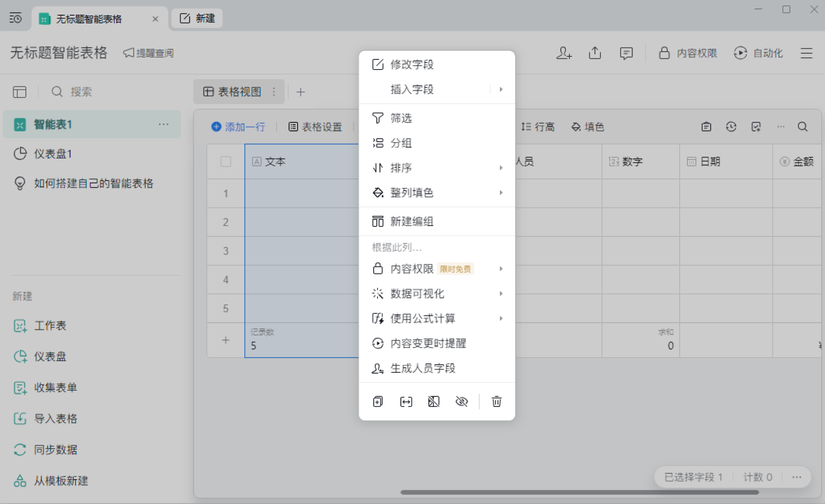Expand 插入字段 submenu

click(x=437, y=89)
